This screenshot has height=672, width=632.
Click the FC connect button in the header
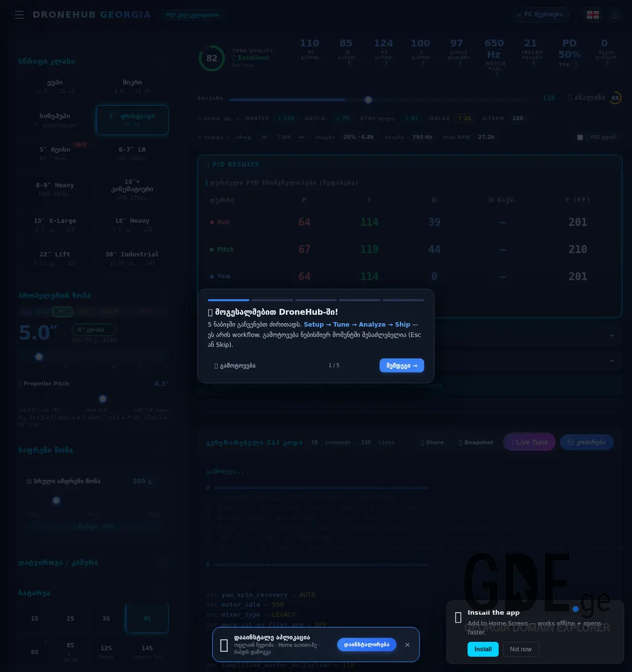pyautogui.click(x=540, y=15)
